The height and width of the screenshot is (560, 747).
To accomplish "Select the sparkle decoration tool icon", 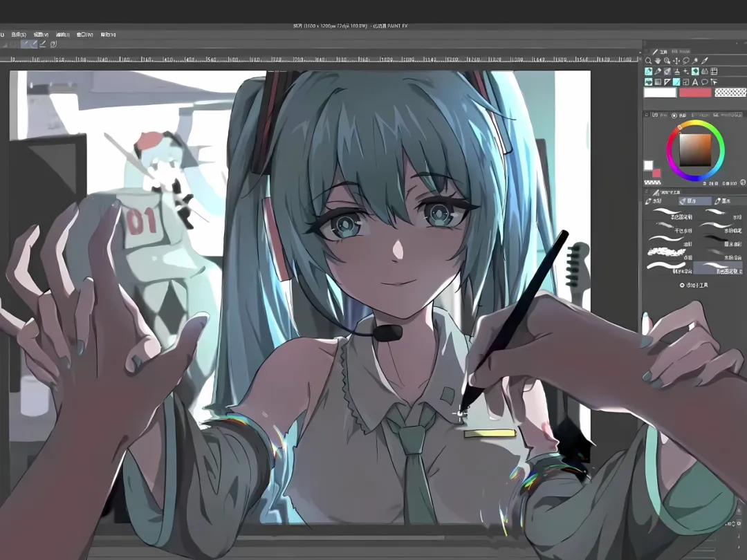I will coord(686,71).
